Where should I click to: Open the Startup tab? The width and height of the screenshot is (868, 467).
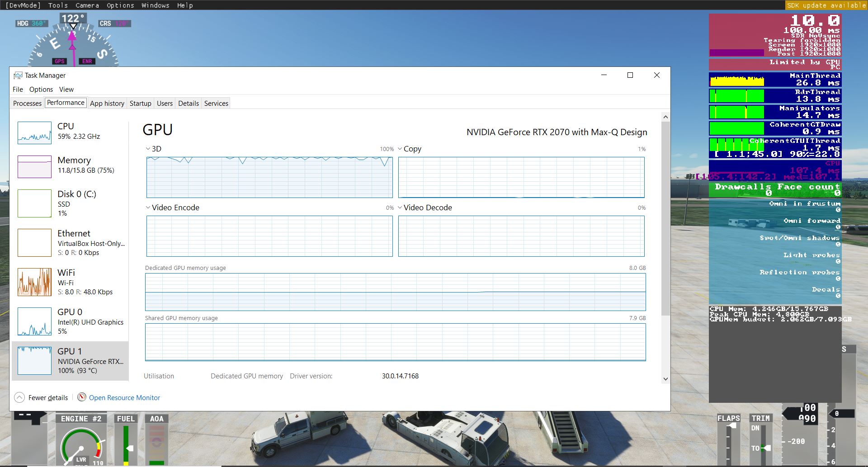pyautogui.click(x=140, y=104)
